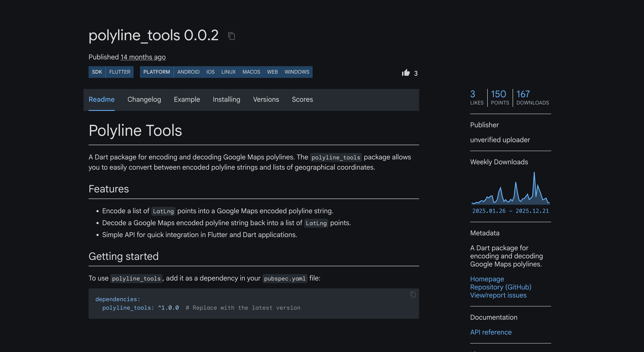Copy package name with title copy icon
Screen dimensions: 644x352
pyautogui.click(x=231, y=36)
